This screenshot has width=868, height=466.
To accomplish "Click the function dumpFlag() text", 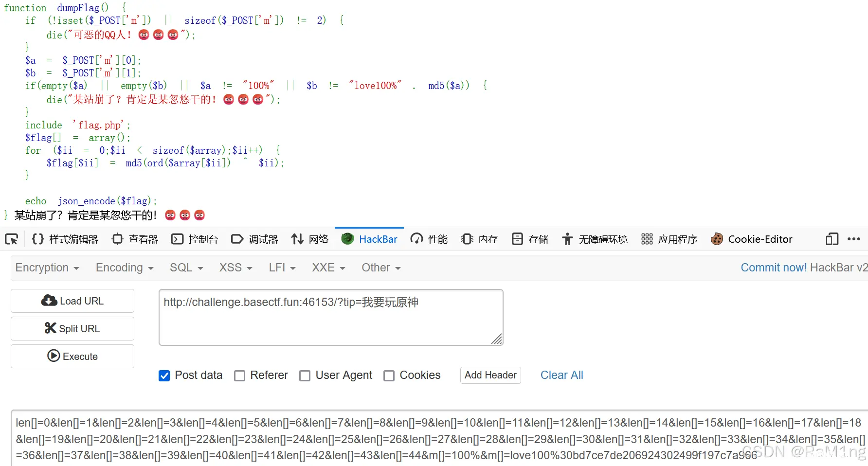I will click(x=56, y=8).
